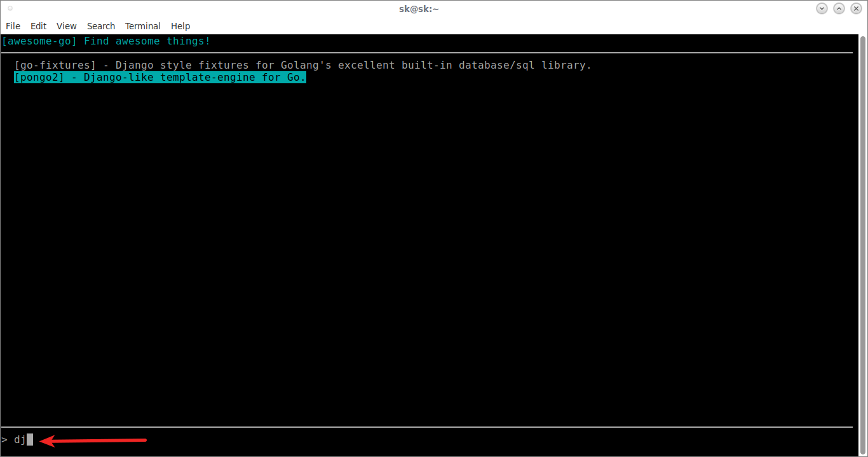Open the Terminal menu
The image size is (868, 457).
click(x=143, y=26)
